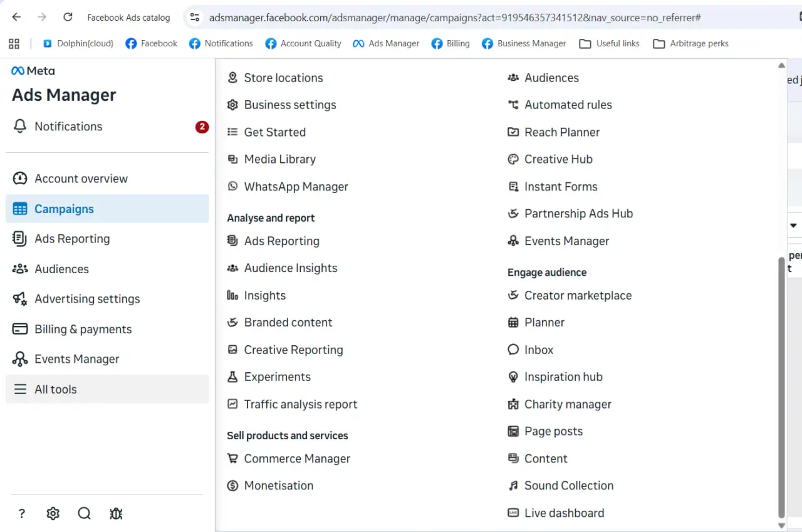Click the Sound Collection music note icon
This screenshot has height=532, width=802.
(513, 486)
